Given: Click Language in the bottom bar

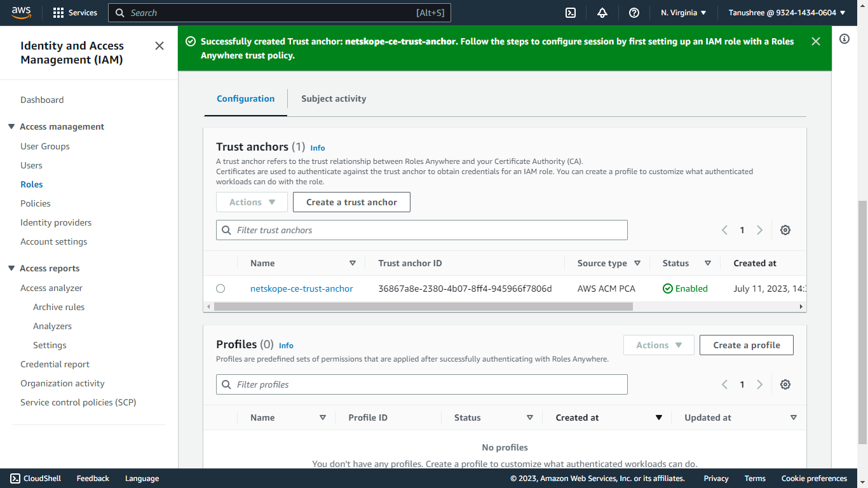Looking at the screenshot, I should coord(142,478).
